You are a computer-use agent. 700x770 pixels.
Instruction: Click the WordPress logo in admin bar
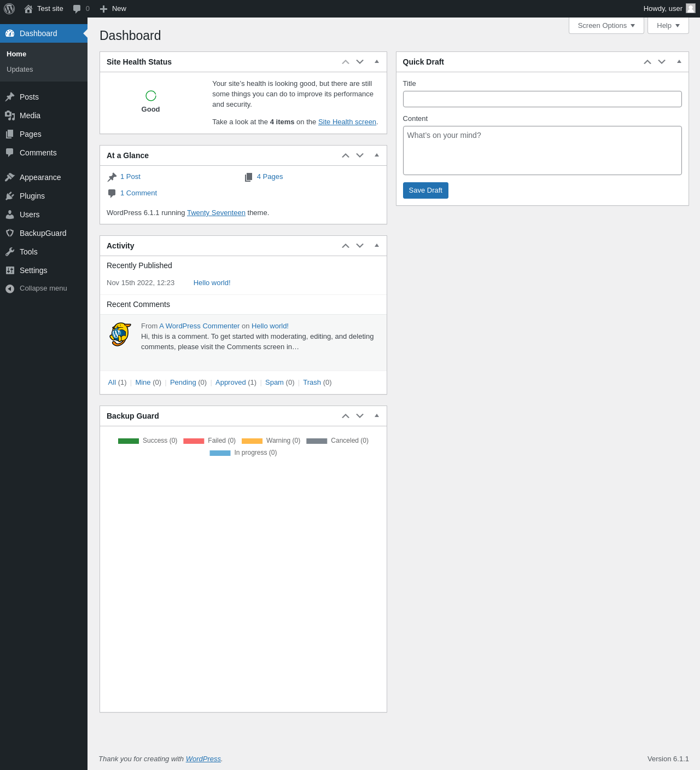(9, 9)
